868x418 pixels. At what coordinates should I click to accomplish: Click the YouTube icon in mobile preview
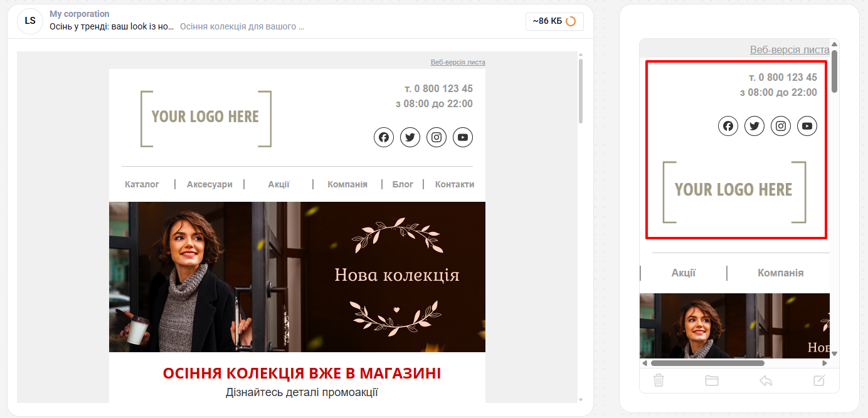tap(807, 126)
